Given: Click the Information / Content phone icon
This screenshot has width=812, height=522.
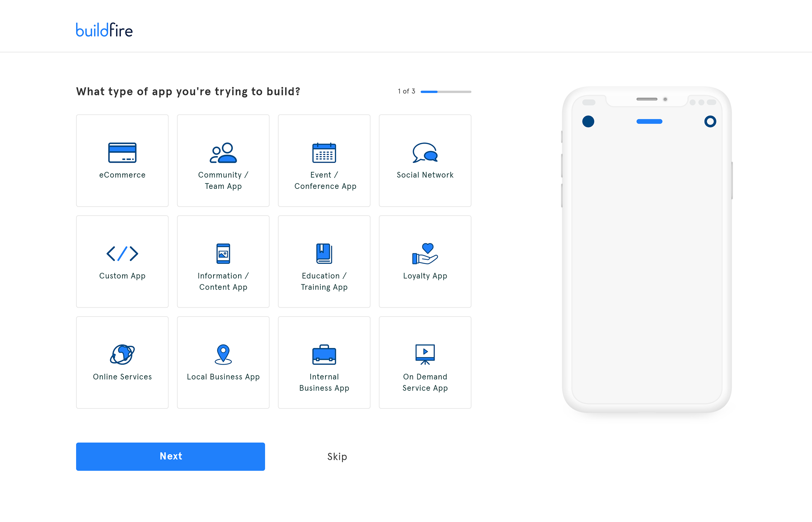Looking at the screenshot, I should [x=223, y=253].
